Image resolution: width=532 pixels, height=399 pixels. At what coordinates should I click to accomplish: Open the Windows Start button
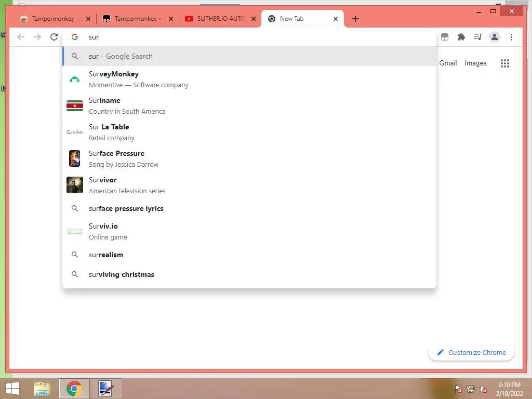pos(12,389)
